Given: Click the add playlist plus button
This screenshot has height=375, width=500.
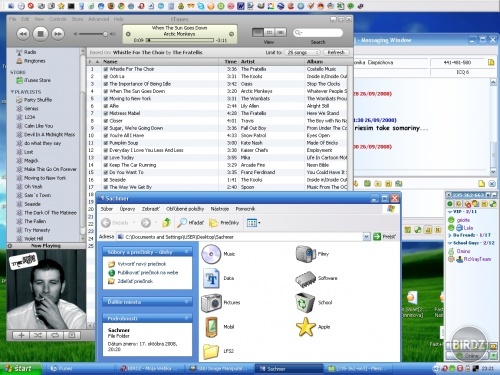Looking at the screenshot, I should click(21, 335).
